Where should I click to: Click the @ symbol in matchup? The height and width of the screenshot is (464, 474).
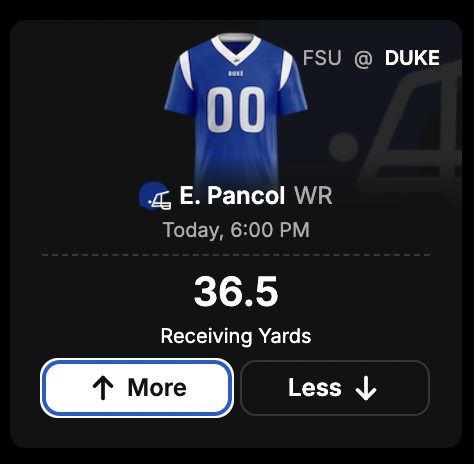point(363,59)
